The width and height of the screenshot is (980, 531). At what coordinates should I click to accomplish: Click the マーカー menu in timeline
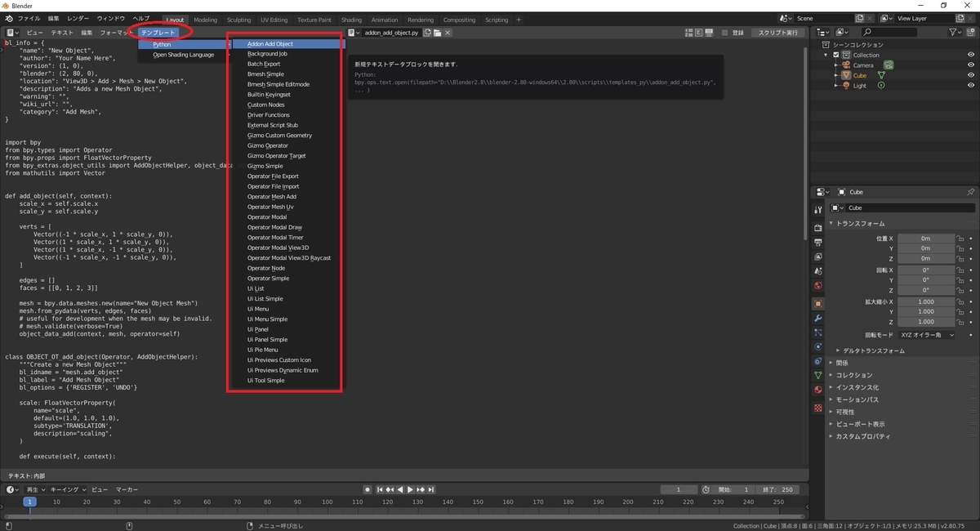coord(127,489)
